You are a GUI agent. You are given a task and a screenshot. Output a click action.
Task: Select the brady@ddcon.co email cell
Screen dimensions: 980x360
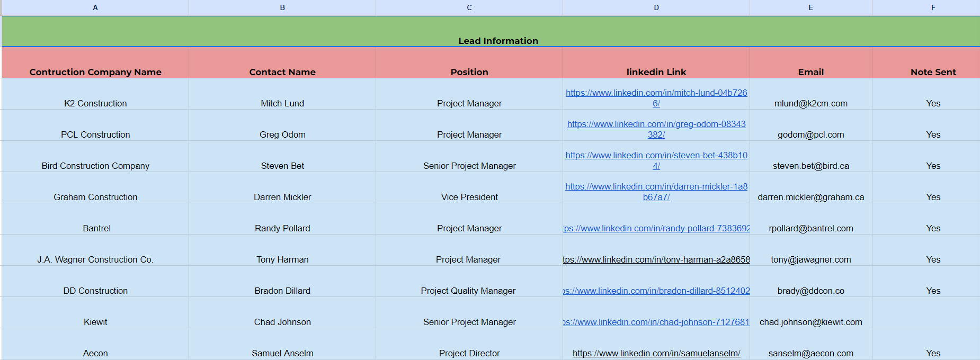pos(810,291)
